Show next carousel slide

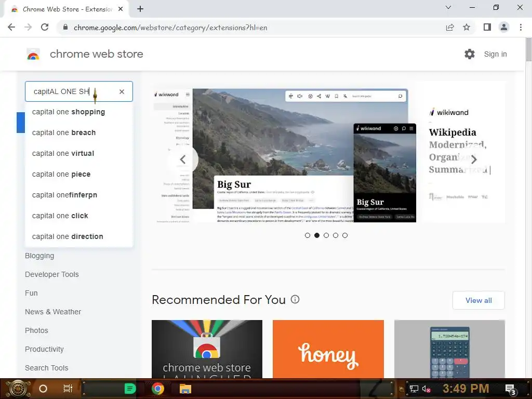click(x=474, y=159)
